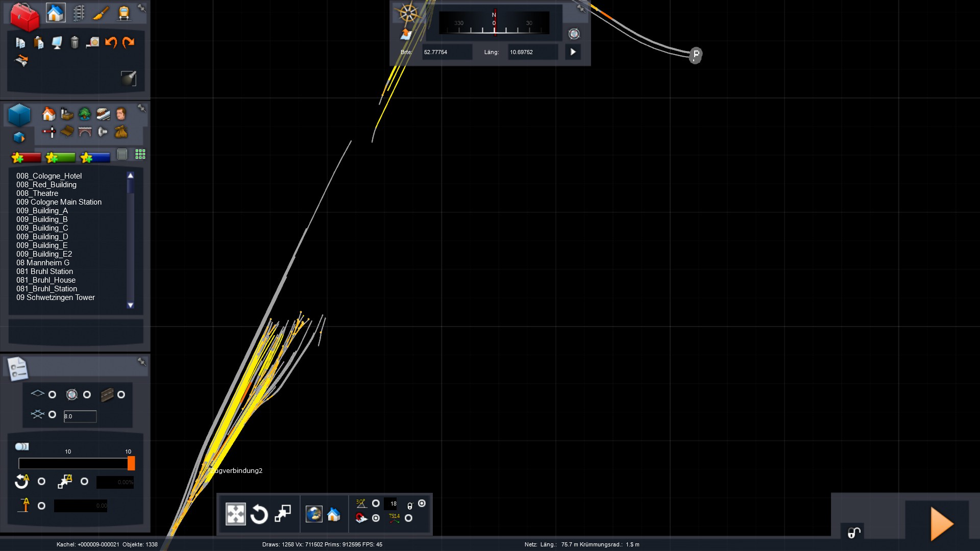980x551 pixels.
Task: Select the track laying tool tab
Action: pyautogui.click(x=79, y=13)
